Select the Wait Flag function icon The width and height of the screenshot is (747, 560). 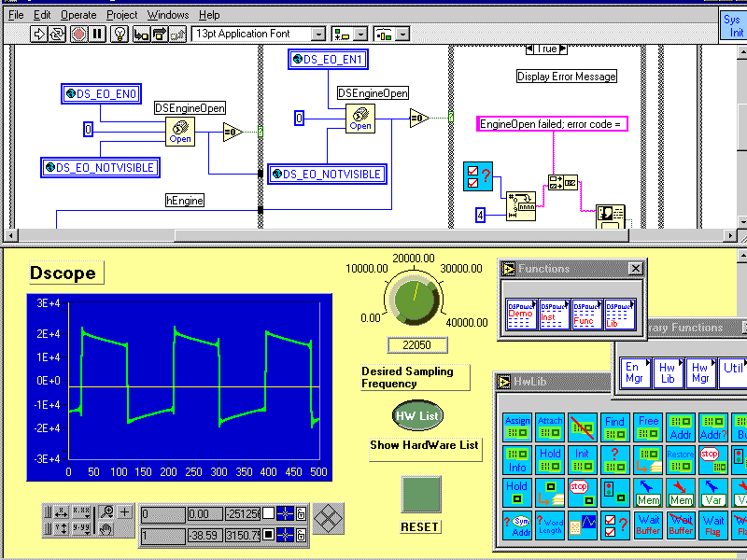coord(713,525)
